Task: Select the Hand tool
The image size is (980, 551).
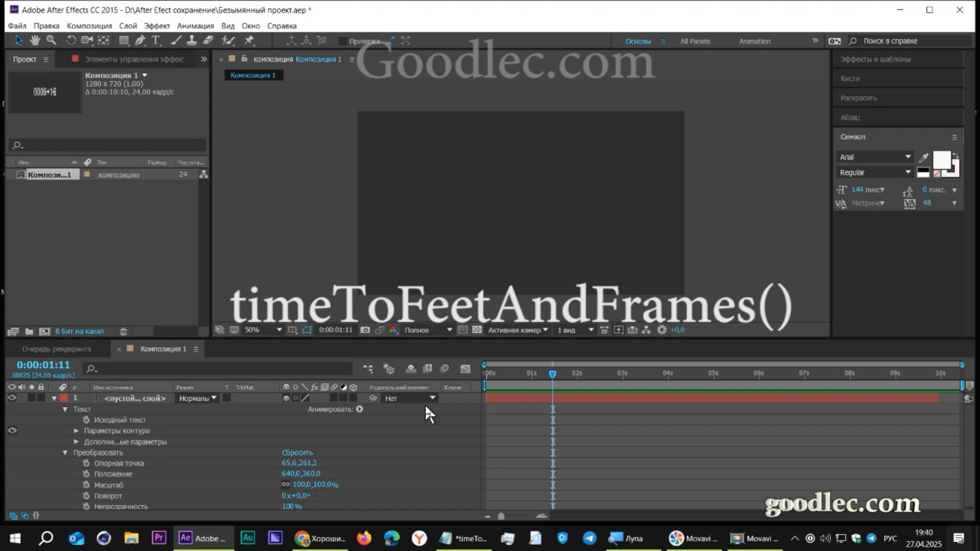Action: (x=35, y=40)
